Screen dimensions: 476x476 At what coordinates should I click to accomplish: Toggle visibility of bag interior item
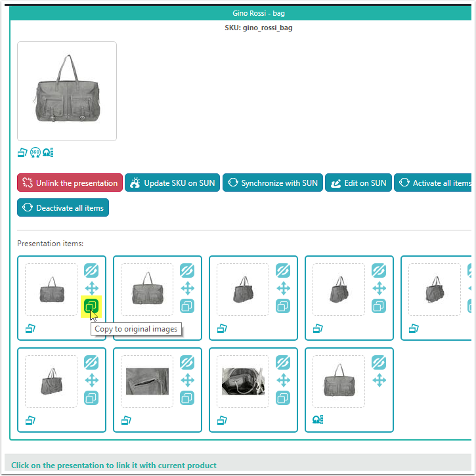[x=283, y=362]
